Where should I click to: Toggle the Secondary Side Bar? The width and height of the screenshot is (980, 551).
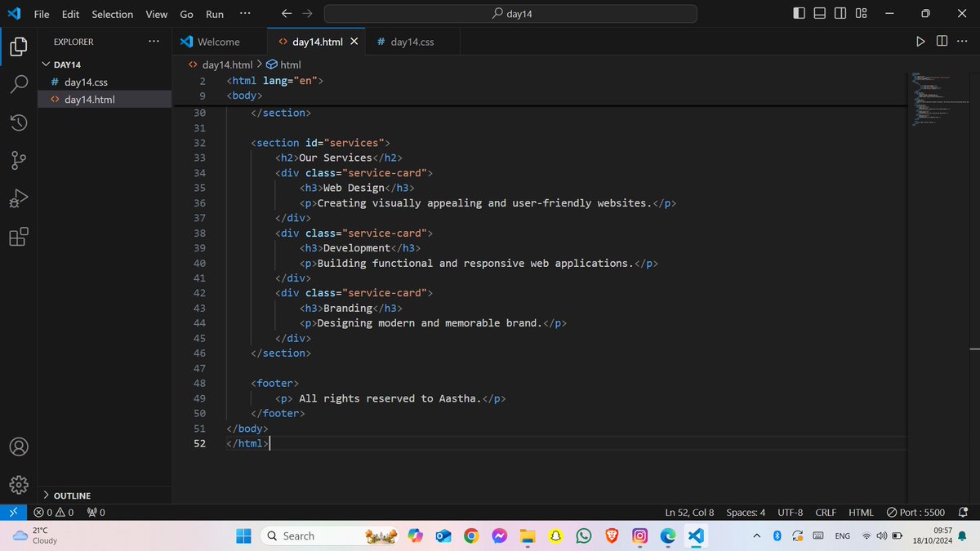click(840, 14)
